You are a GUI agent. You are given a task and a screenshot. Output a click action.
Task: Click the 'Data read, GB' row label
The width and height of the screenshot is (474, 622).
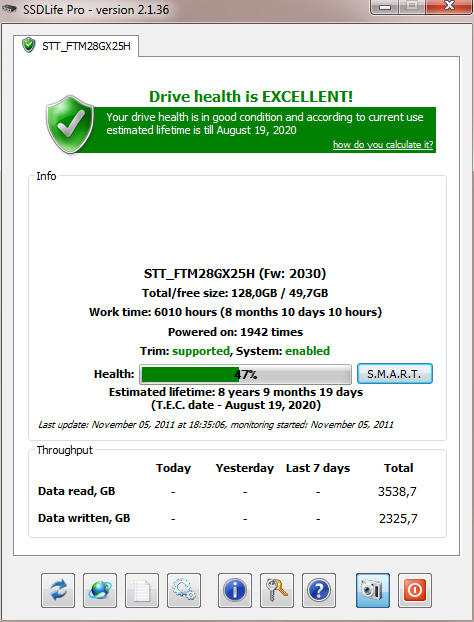77,491
